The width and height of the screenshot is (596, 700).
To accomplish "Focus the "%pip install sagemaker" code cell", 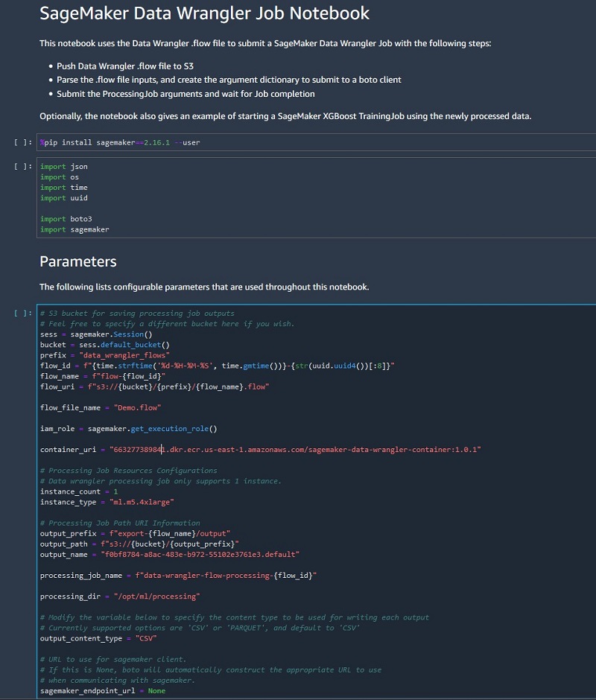I will click(317, 142).
